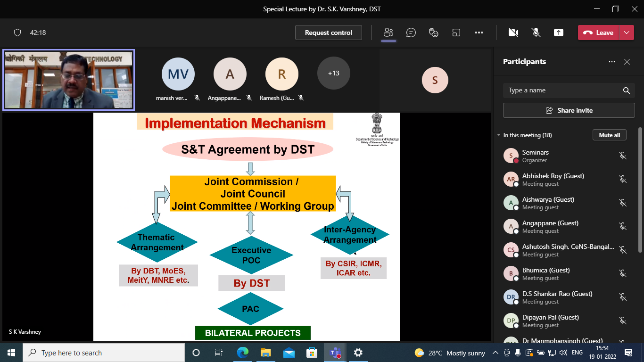
Task: Click the muted mic icon beside Ashutosh Singh
Action: point(623,250)
